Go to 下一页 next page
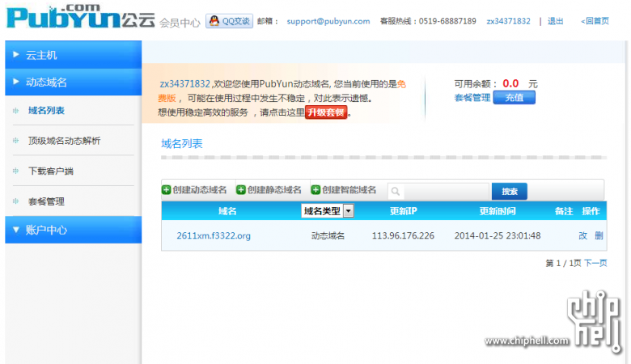This screenshot has height=364, width=631. click(595, 263)
